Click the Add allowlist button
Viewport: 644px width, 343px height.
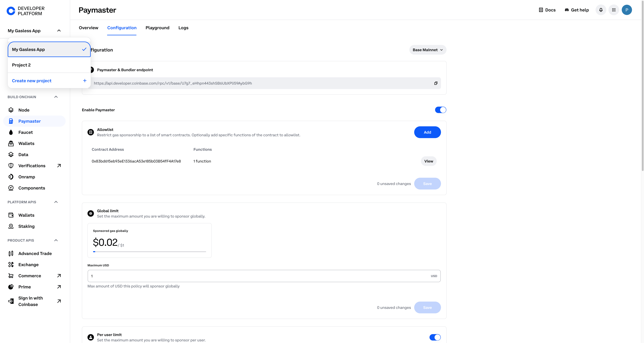click(427, 132)
